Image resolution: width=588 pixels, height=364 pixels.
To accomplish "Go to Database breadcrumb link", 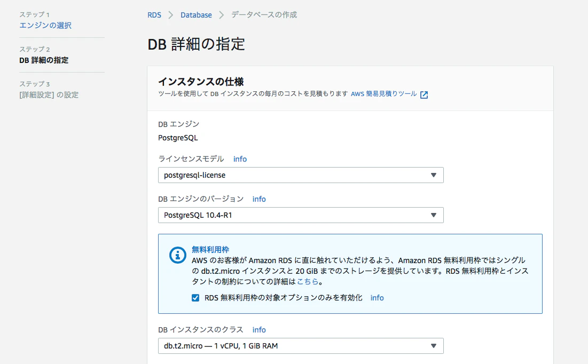I will coord(196,15).
